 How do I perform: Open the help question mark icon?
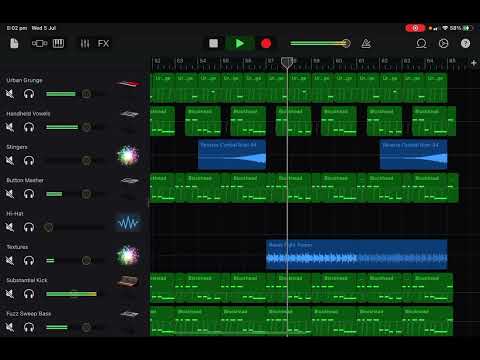(x=465, y=43)
